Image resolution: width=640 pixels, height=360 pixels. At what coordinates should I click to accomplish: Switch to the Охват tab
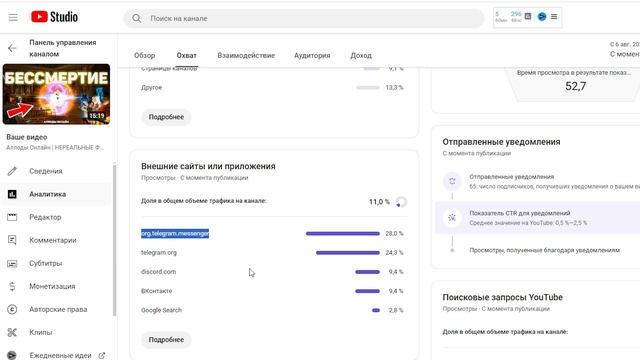(x=187, y=56)
